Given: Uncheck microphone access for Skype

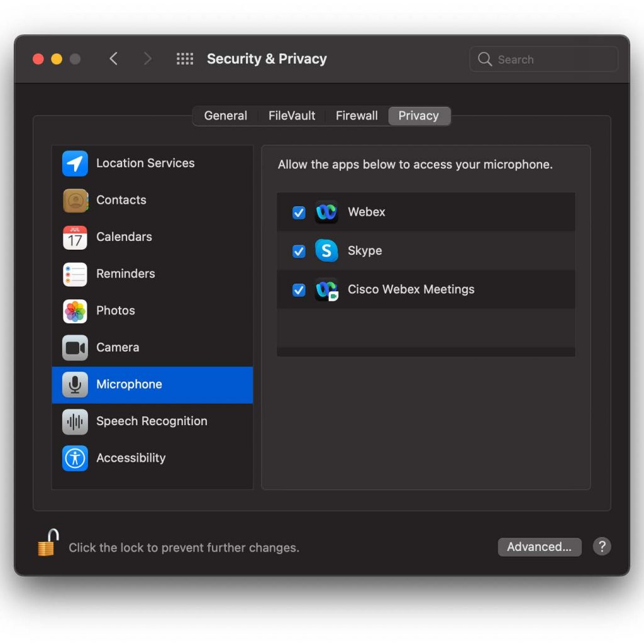Looking at the screenshot, I should tap(299, 252).
